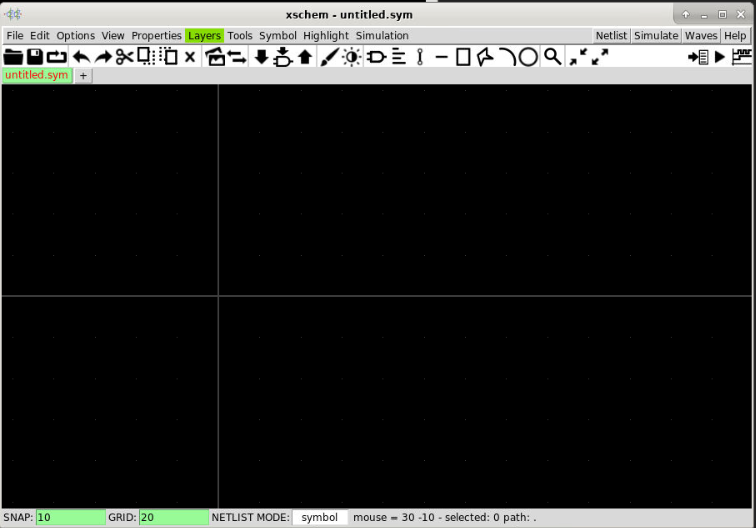
Task: Click the waveform viewer icon
Action: tap(742, 57)
